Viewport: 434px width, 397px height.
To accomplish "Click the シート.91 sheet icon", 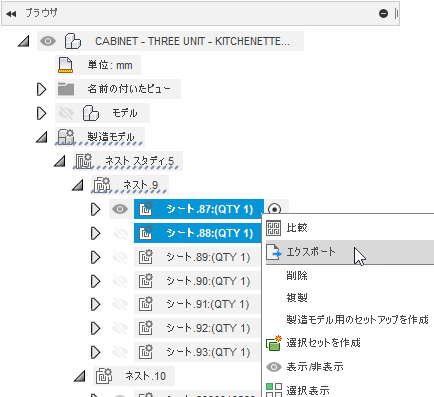I will click(145, 304).
